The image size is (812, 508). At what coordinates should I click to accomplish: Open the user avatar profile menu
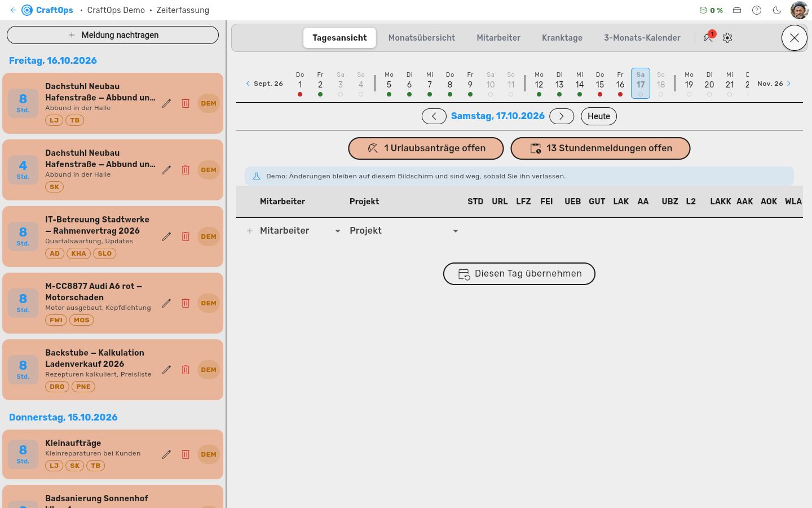pos(799,10)
